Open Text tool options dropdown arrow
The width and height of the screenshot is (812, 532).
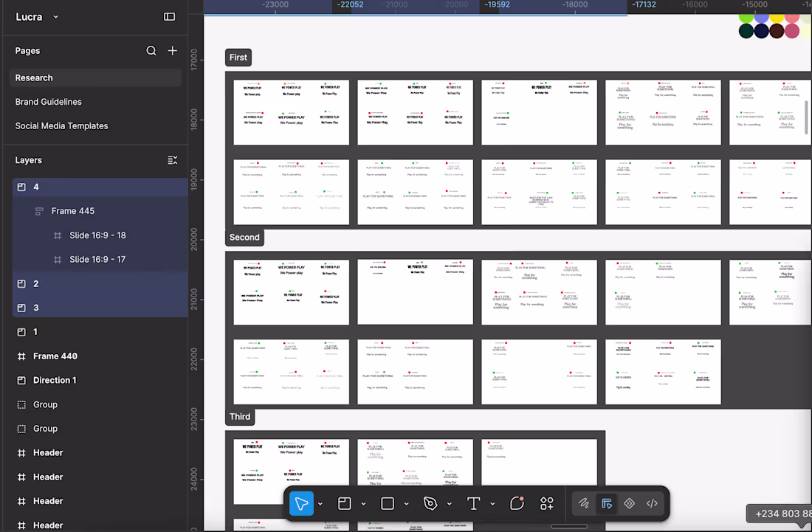pos(492,503)
